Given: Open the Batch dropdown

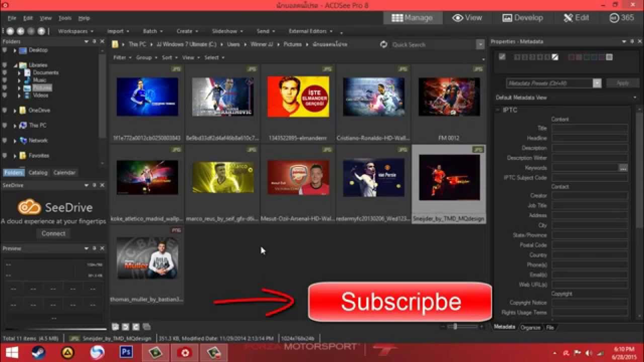Looking at the screenshot, I should [152, 31].
